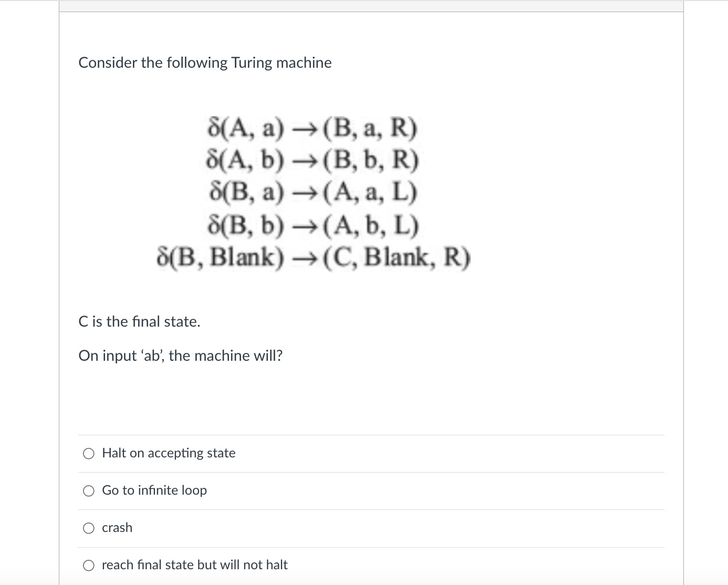Select the 'Halt on accepting state' radio button
Image resolution: width=728 pixels, height=585 pixels.
coord(89,454)
